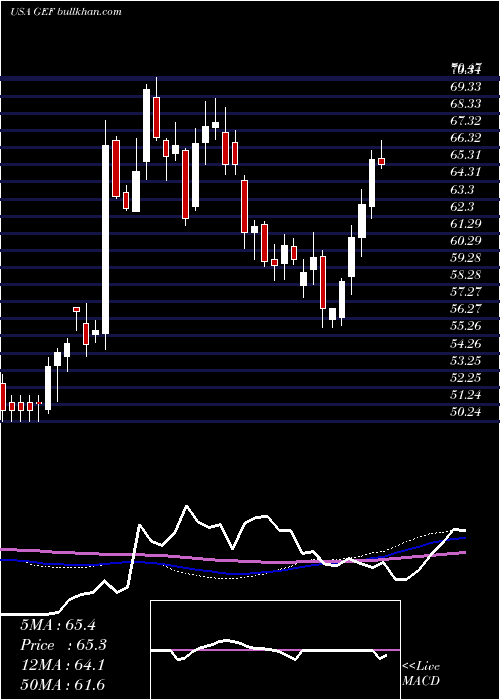Image resolution: width=500 pixels, height=700 pixels.
Task: Click the 57.27 price axis label
Action: pos(466,292)
